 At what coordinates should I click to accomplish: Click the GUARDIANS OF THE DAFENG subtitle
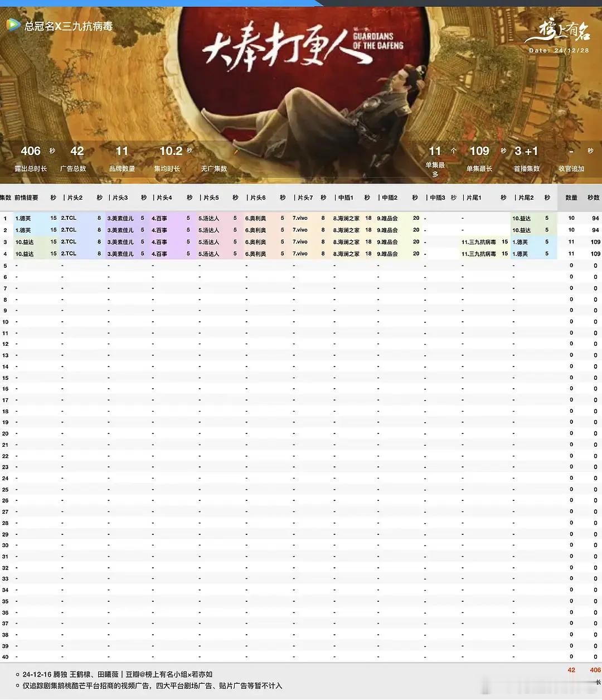point(378,41)
